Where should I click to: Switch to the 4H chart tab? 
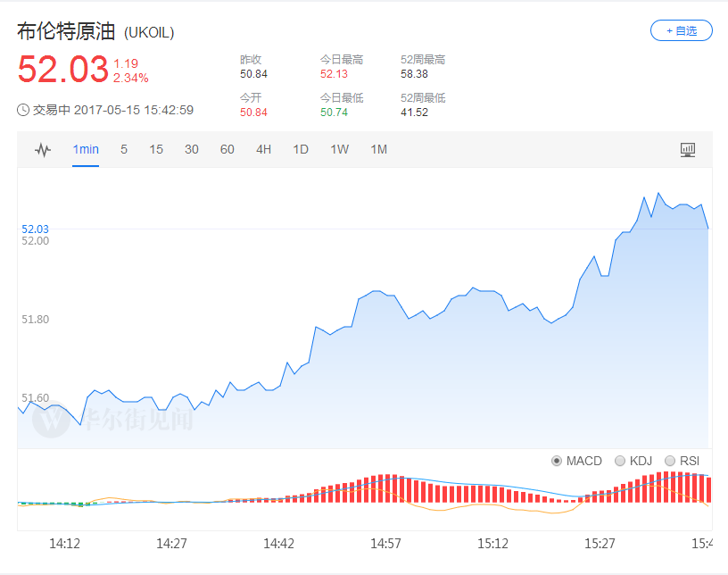[264, 149]
